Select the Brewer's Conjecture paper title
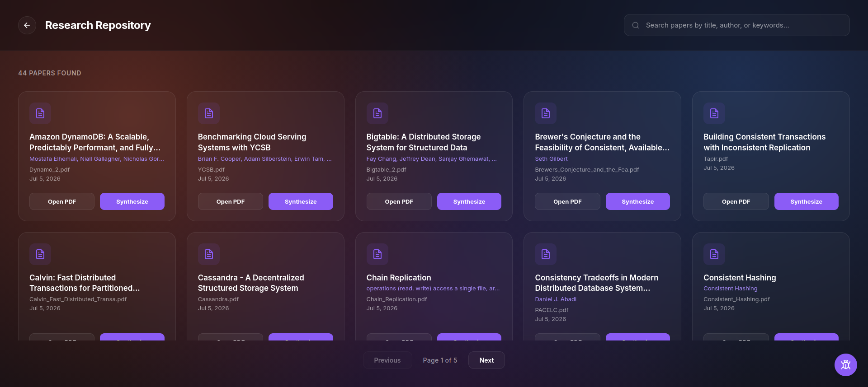Viewport: 868px width, 387px height. point(602,142)
